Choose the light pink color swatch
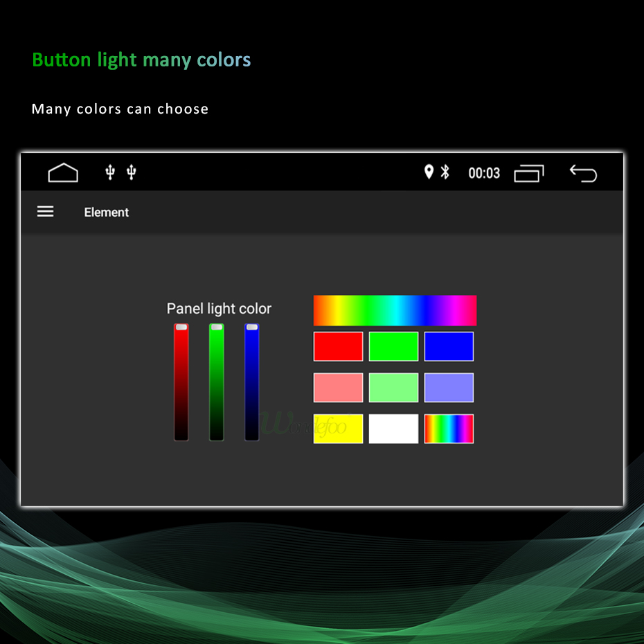Image resolution: width=644 pixels, height=644 pixels. [x=338, y=388]
